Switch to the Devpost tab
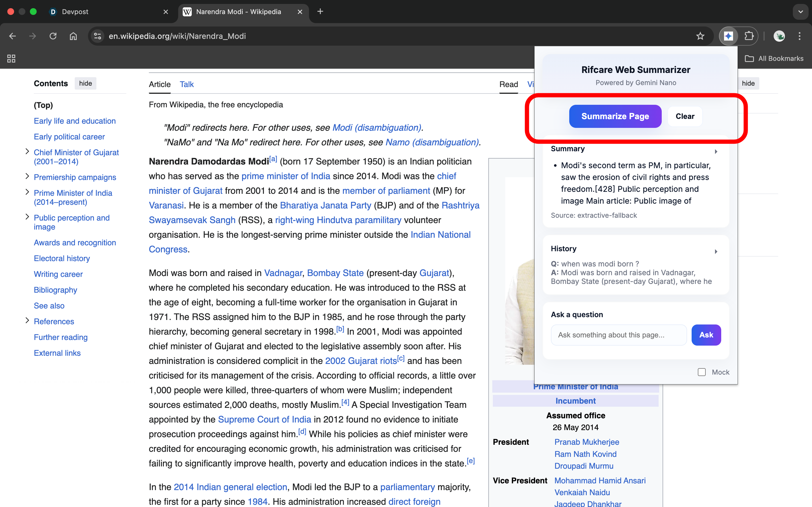 (x=75, y=12)
